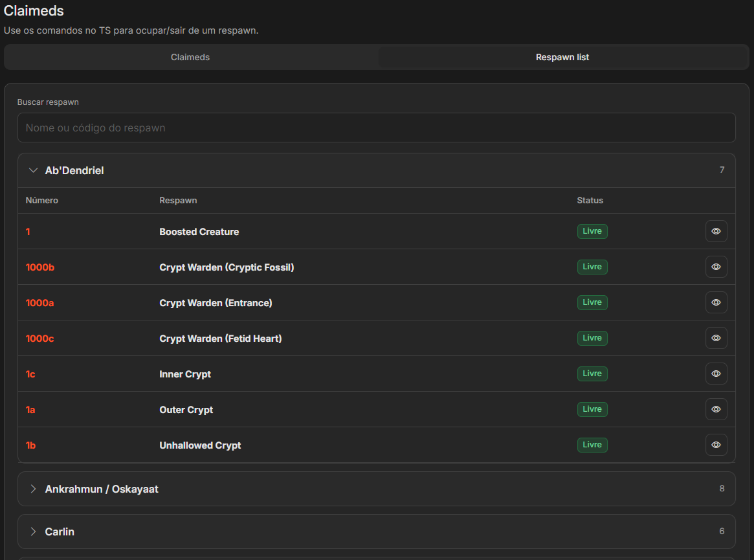754x560 pixels.
Task: Click eye icon for Crypt Warden (Cryptic Fossil)
Action: (x=716, y=267)
